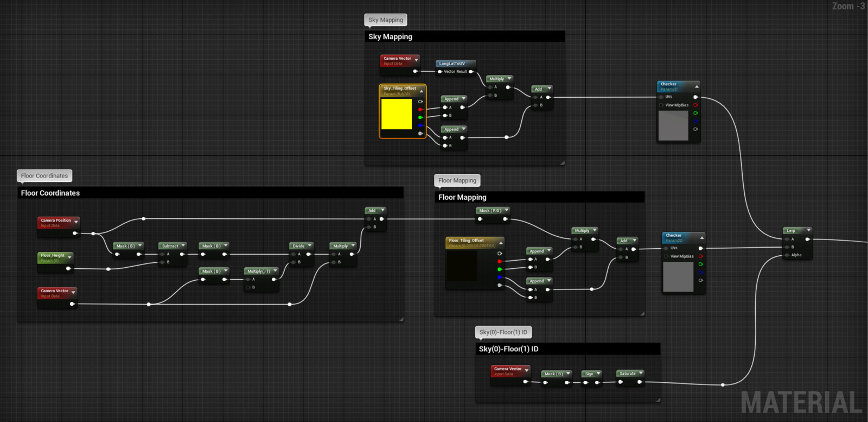Image resolution: width=868 pixels, height=422 pixels.
Task: Click the Sign node input pin
Action: 585,382
